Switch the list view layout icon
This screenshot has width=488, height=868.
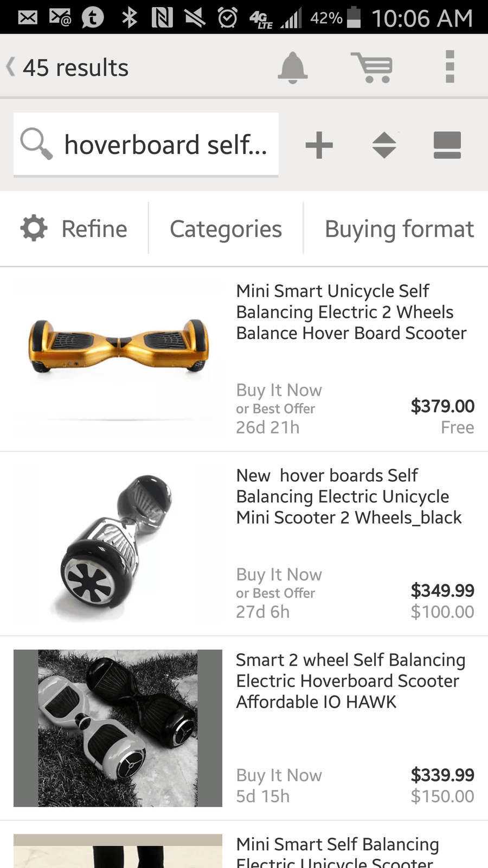tap(447, 145)
